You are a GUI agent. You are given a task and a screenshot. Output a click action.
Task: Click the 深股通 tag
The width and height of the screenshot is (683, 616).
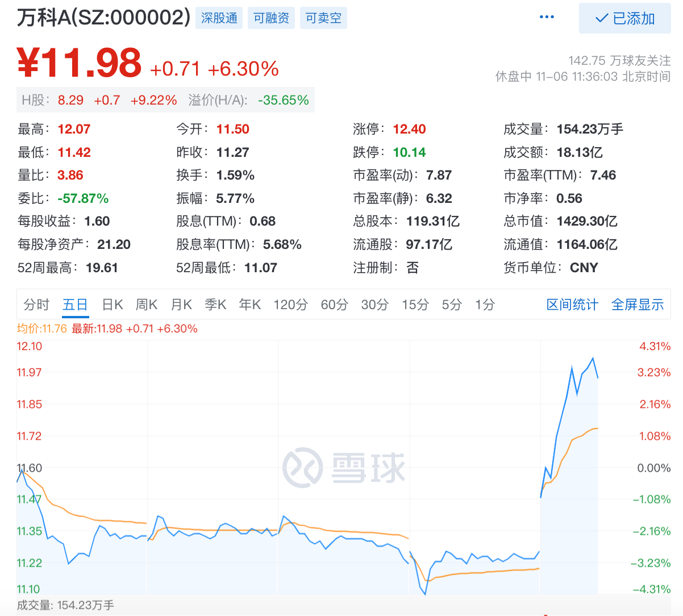(219, 18)
